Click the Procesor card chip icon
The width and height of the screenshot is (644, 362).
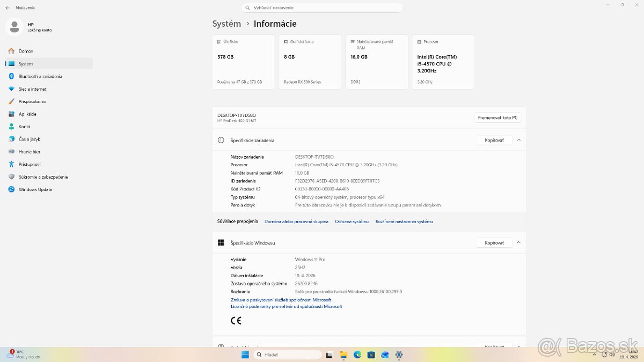(419, 41)
